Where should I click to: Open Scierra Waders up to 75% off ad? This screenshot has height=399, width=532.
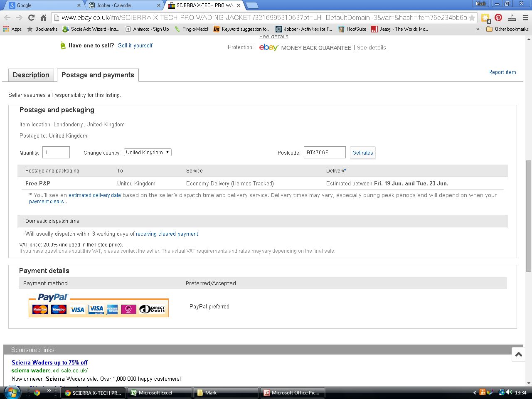pyautogui.click(x=49, y=362)
